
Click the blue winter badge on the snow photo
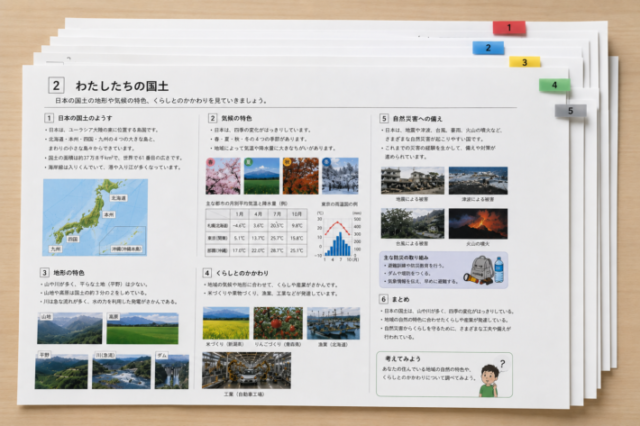(x=327, y=162)
